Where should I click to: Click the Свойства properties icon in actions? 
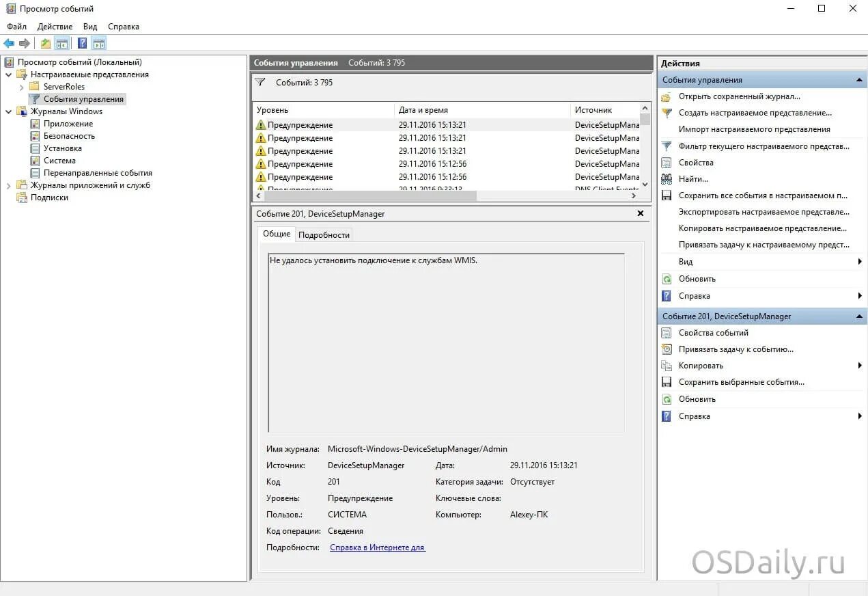pyautogui.click(x=667, y=163)
